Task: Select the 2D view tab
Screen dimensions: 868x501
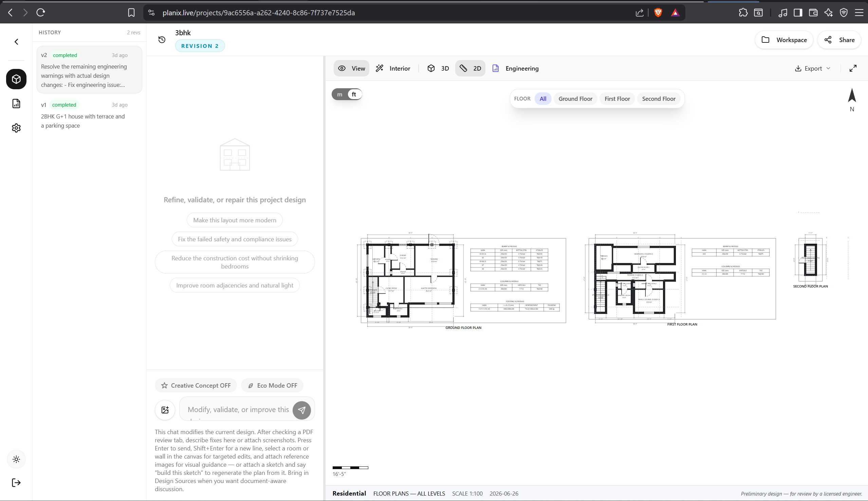Action: tap(470, 69)
